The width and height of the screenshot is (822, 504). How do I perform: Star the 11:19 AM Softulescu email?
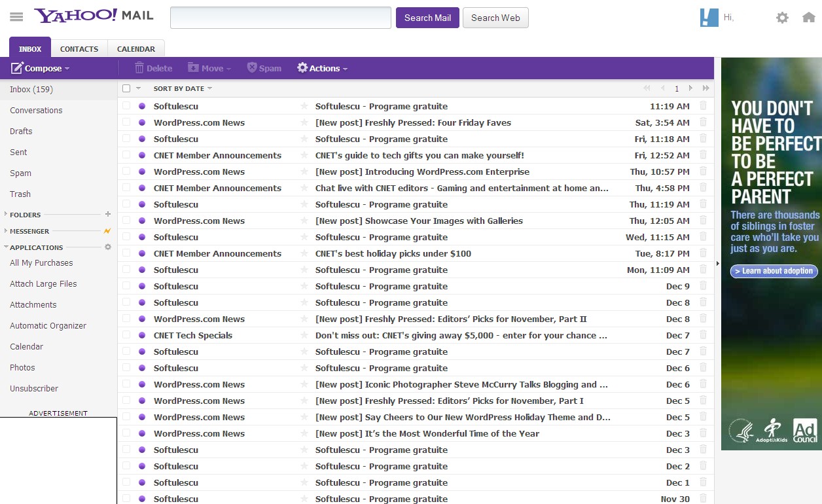pos(304,106)
